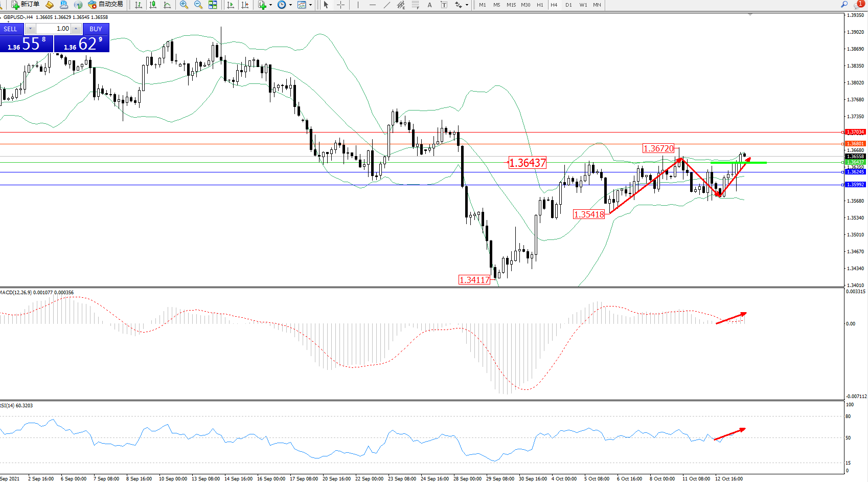Click the blue BUY button
Image resolution: width=868 pixels, height=482 pixels.
96,29
